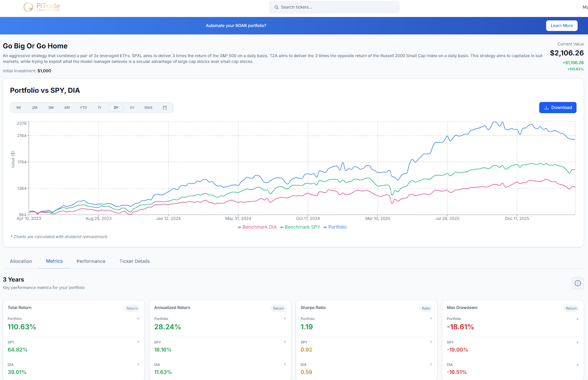
Task: Click the Portfolio legend marker icon
Action: tap(325, 227)
